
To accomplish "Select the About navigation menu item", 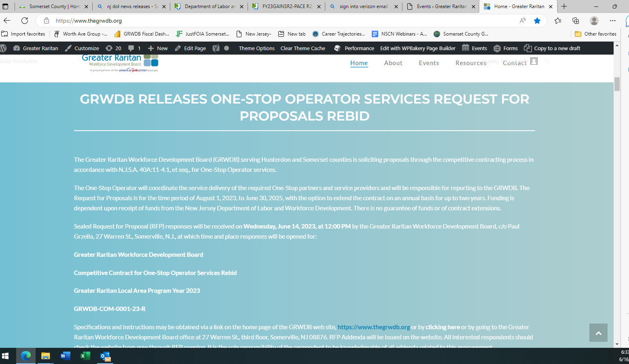I will (x=393, y=63).
